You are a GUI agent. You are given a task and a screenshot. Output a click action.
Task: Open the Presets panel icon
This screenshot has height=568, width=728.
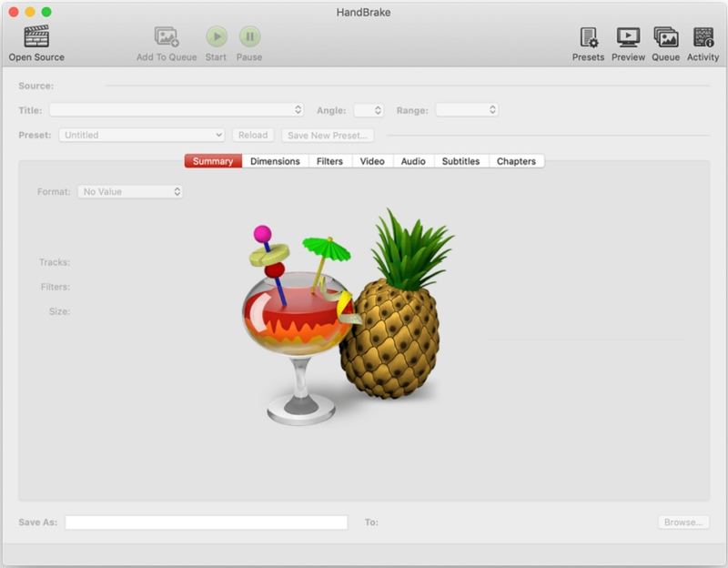click(589, 37)
